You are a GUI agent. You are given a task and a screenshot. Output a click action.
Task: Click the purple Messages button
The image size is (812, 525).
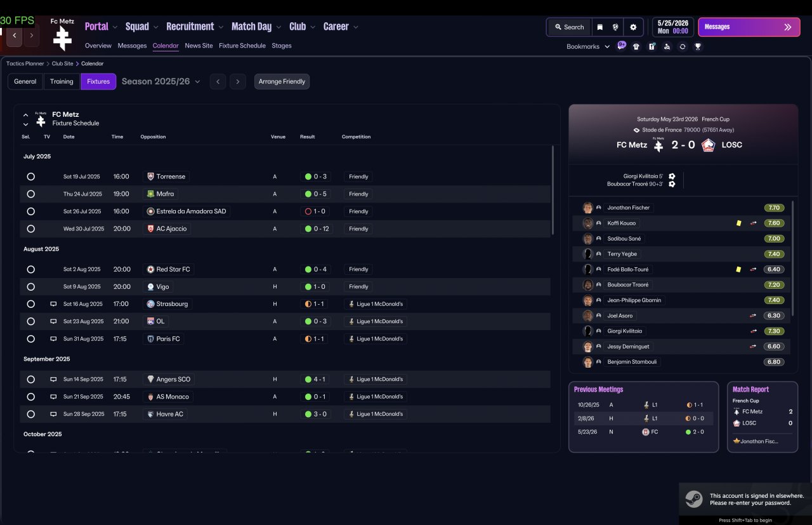coord(749,27)
